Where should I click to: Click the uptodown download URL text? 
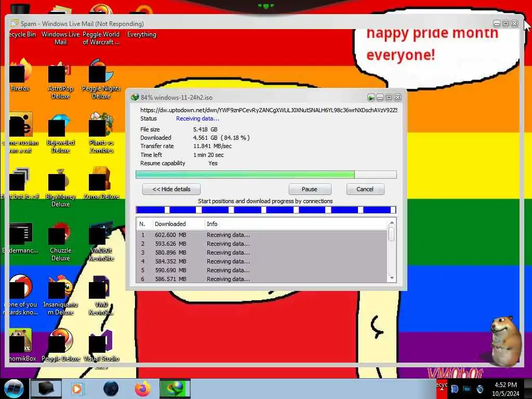269,110
